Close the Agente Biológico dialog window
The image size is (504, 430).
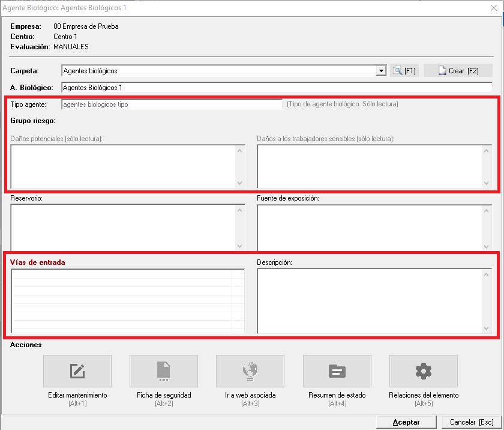(493, 8)
